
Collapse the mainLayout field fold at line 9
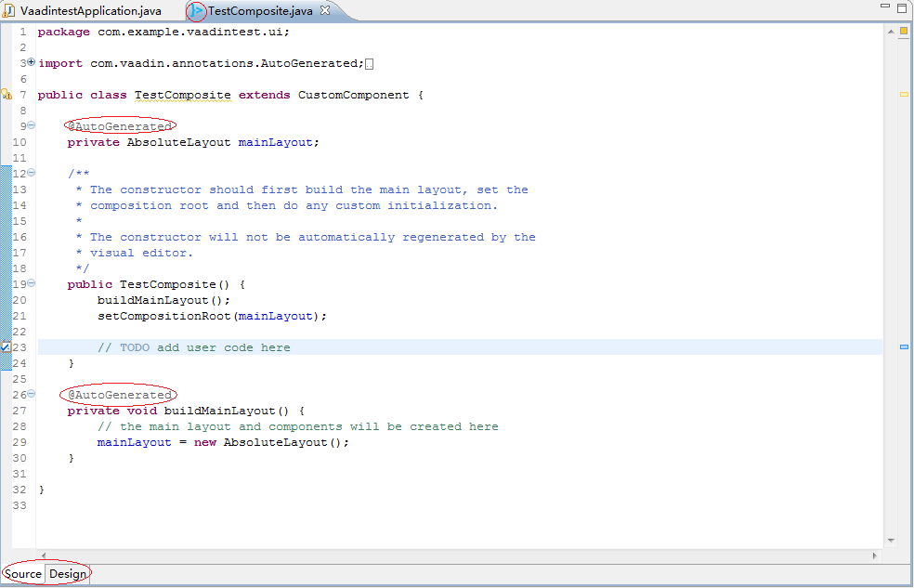pos(32,124)
